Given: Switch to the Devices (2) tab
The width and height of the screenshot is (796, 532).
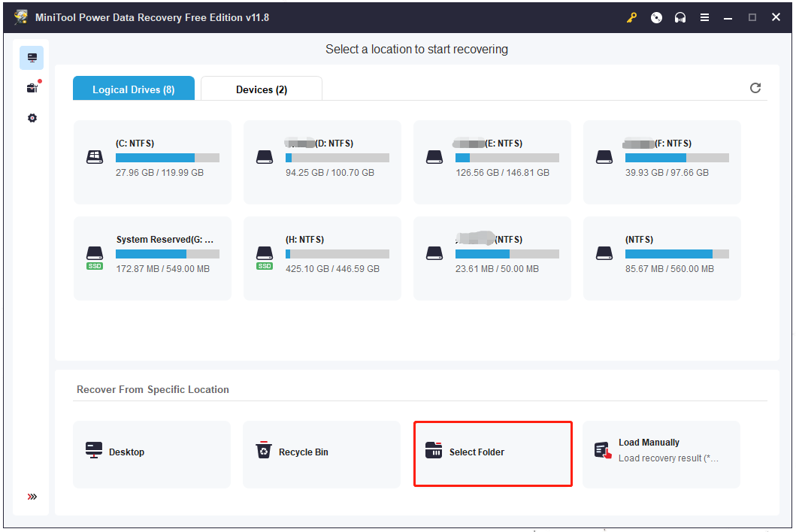Looking at the screenshot, I should tap(261, 89).
